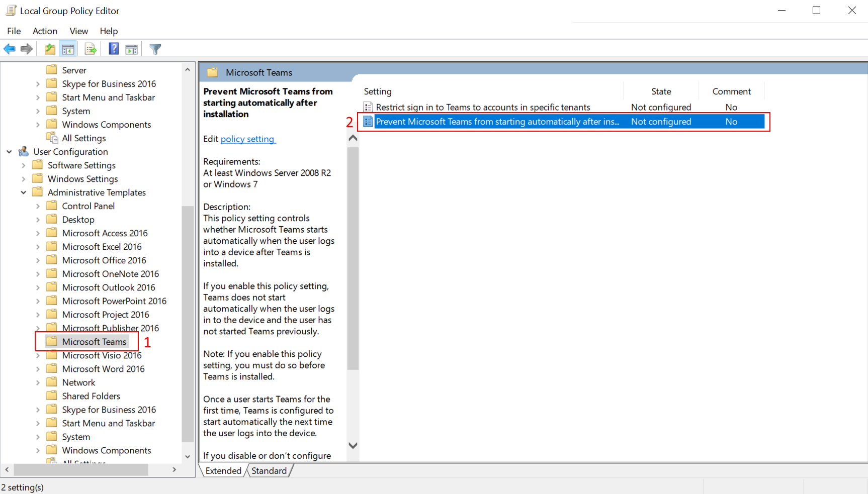Collapse the User Configuration node
868x494 pixels.
tap(9, 152)
